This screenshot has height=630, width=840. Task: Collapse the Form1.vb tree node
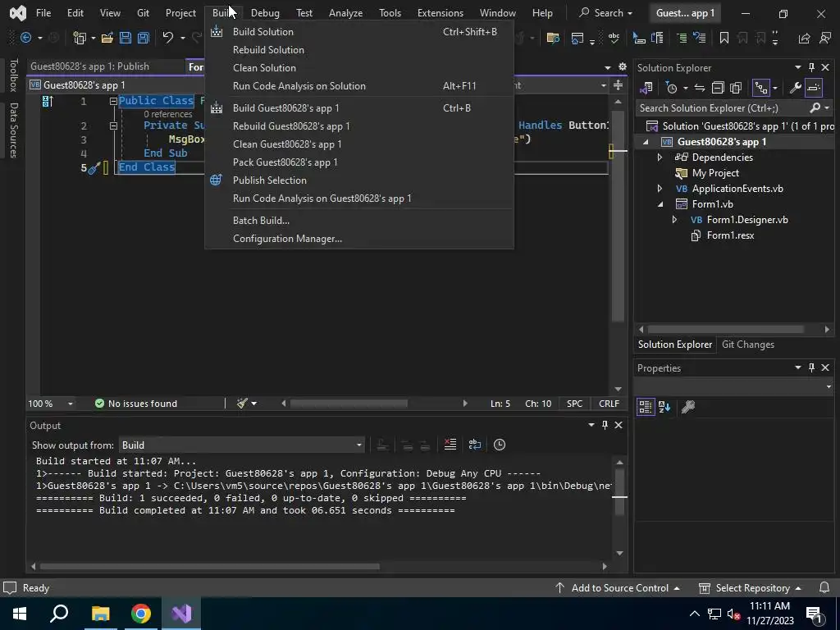[x=660, y=204]
